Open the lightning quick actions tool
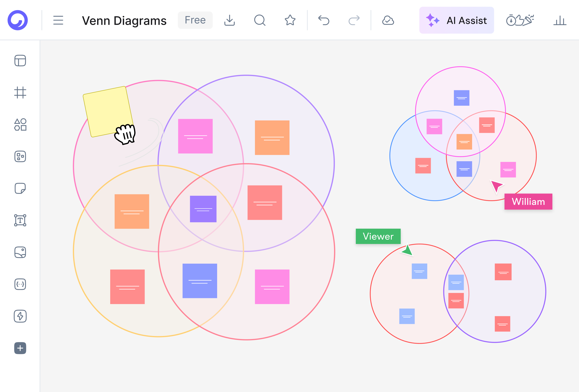Screen dimensions: 579x392 20,316
